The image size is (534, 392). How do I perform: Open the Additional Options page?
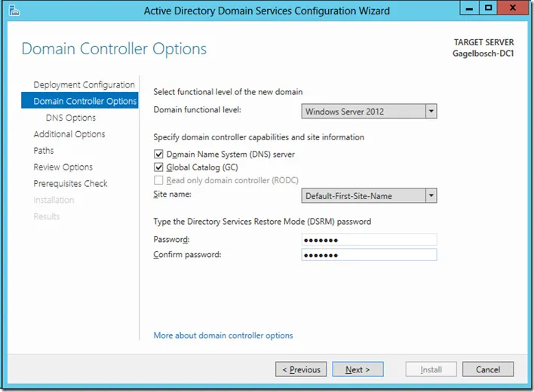point(69,134)
